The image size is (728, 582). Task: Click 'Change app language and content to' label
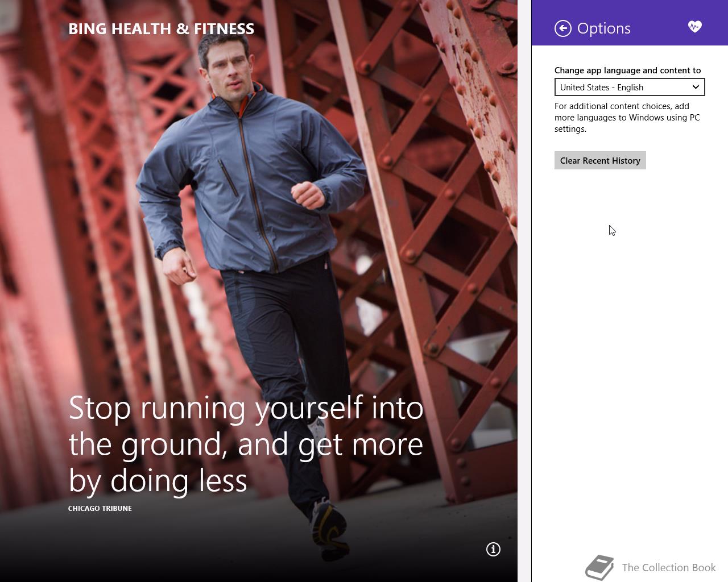click(627, 70)
